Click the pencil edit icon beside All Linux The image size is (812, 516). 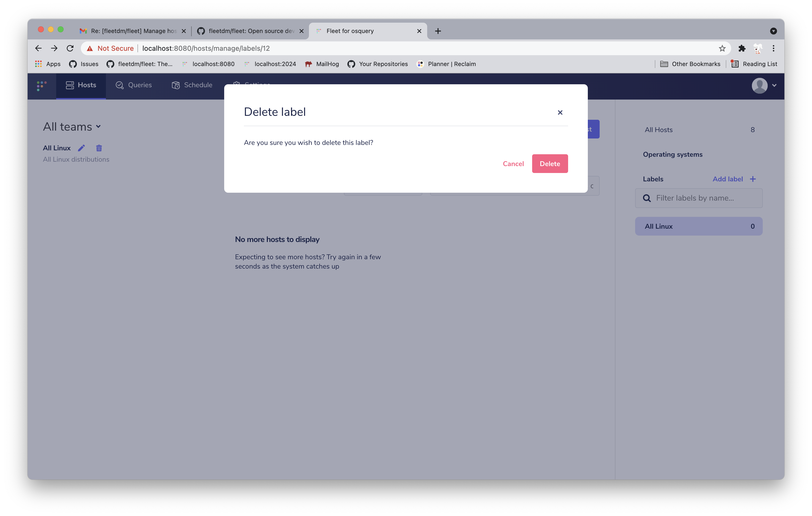click(x=81, y=148)
